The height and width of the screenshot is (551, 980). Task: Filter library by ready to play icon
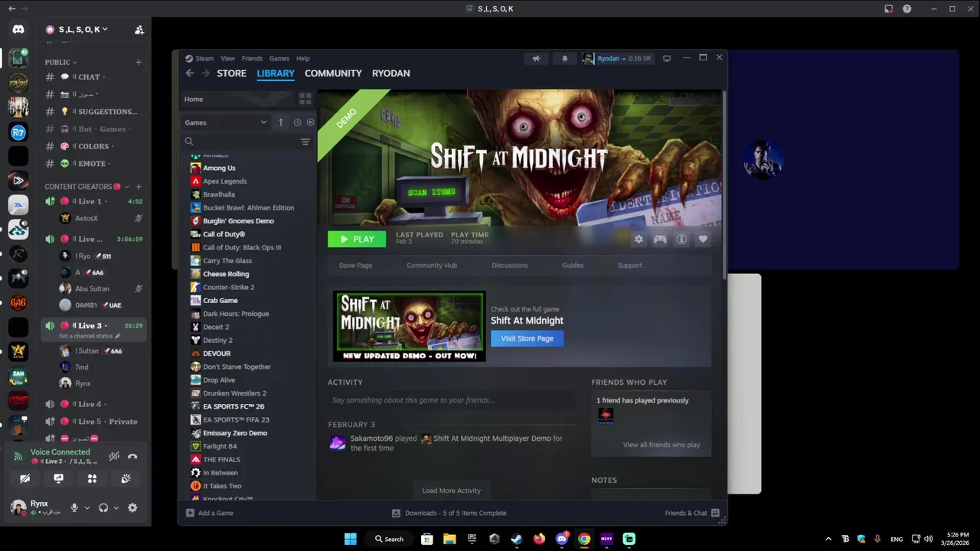click(310, 122)
